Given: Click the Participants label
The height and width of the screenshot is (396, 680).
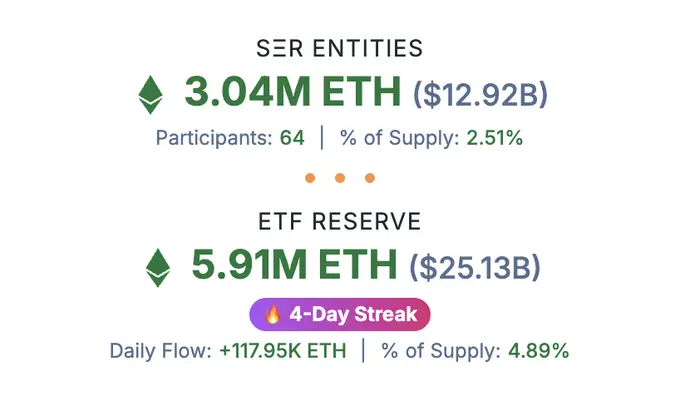Looking at the screenshot, I should pyautogui.click(x=214, y=139).
